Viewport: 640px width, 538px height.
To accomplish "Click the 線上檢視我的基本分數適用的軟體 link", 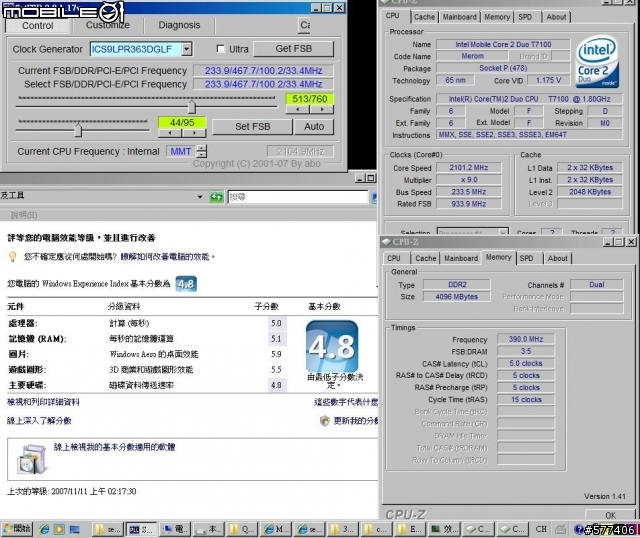I will click(114, 447).
